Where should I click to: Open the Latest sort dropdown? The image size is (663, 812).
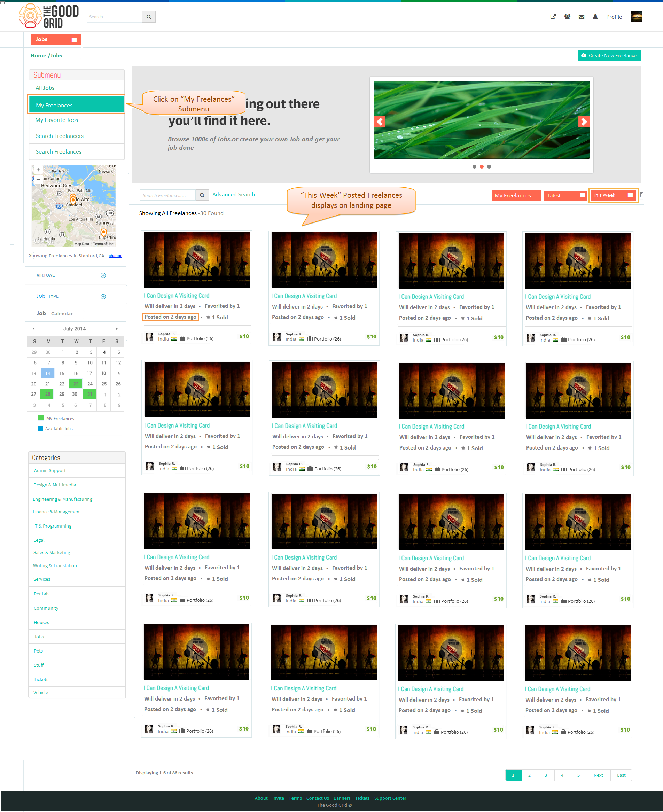point(565,196)
